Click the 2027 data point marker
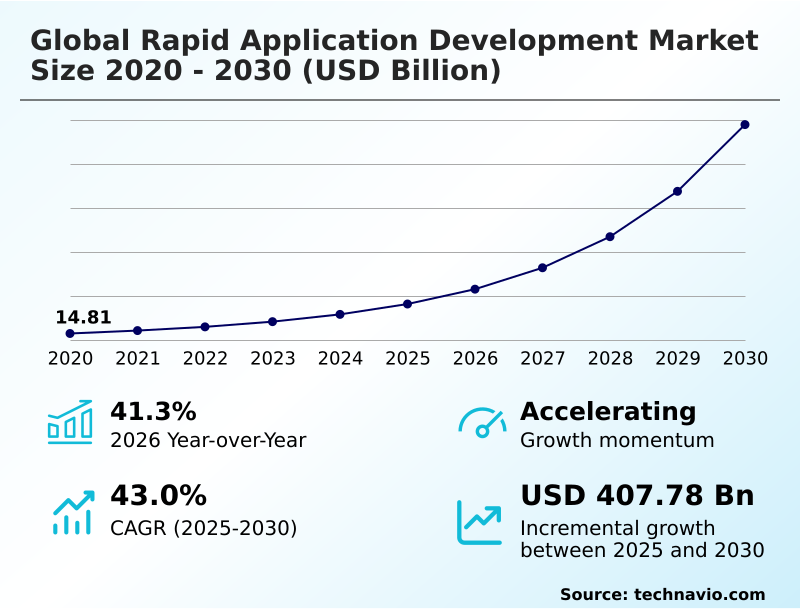The image size is (800, 610). pyautogui.click(x=542, y=268)
